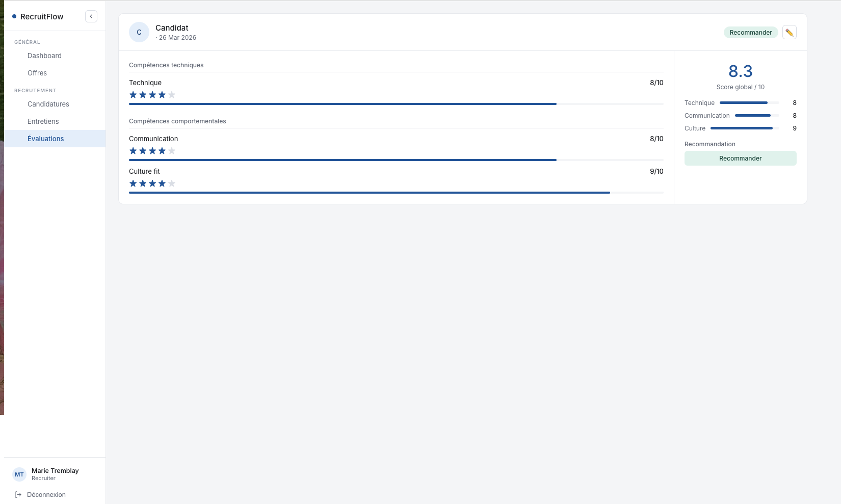Collapse the sidebar with the chevron button
The width and height of the screenshot is (841, 504).
pos(91,16)
